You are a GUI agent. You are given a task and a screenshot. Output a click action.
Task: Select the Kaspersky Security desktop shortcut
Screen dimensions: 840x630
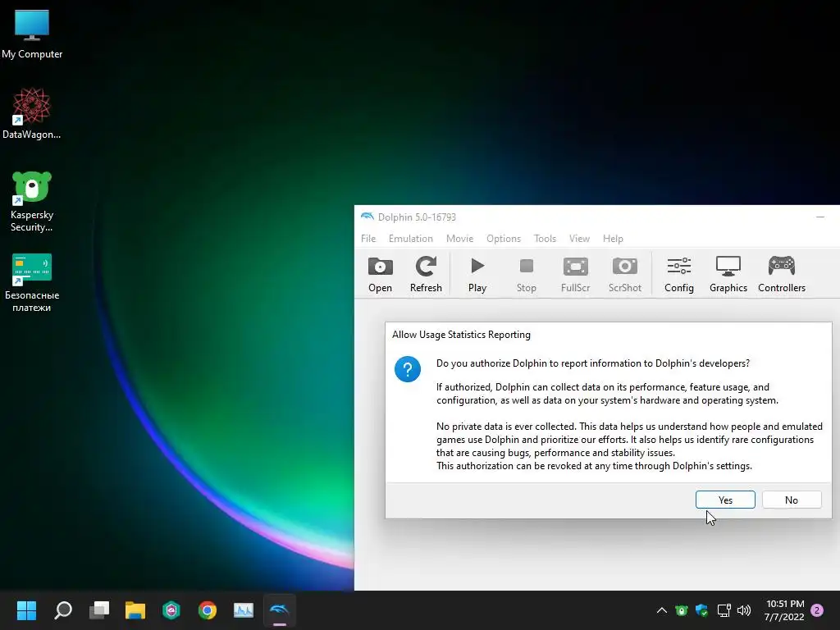pos(32,202)
